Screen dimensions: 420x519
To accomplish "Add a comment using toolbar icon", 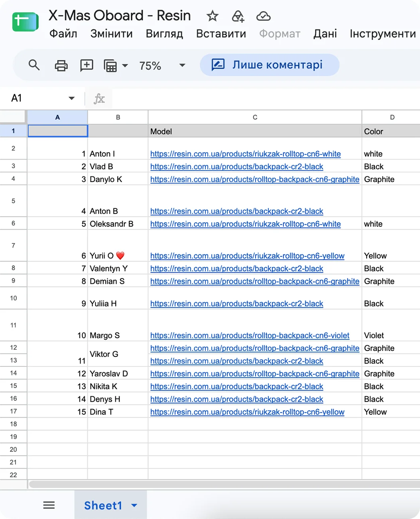I will 87,65.
